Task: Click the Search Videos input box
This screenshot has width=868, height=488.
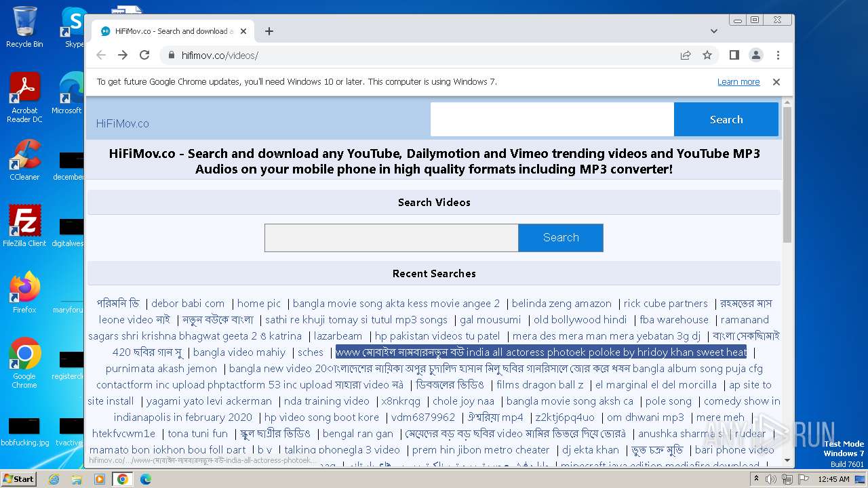Action: click(391, 238)
